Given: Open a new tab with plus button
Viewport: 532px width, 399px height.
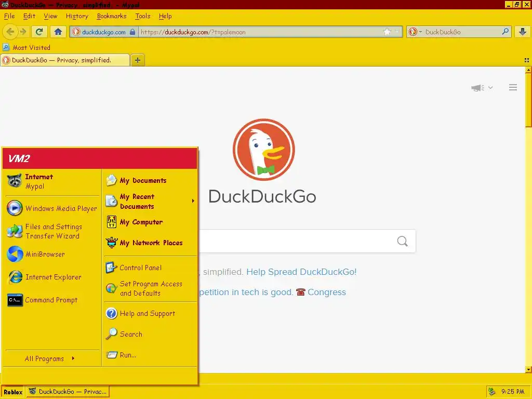Looking at the screenshot, I should pyautogui.click(x=137, y=60).
